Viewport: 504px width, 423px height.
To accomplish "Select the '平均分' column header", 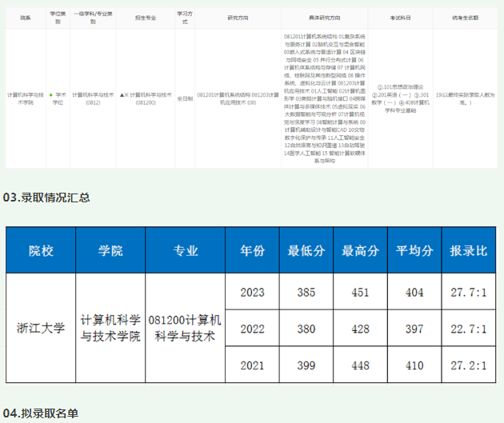I will 414,250.
